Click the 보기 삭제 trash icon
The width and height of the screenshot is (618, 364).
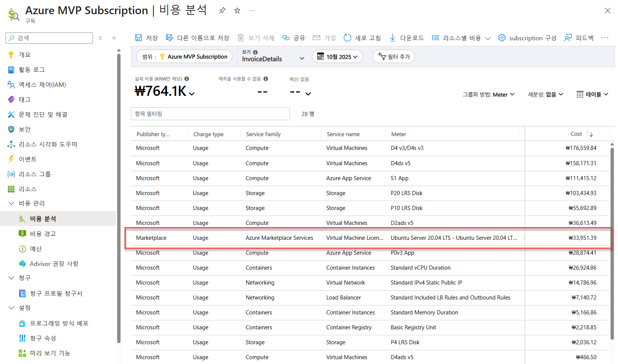coord(241,38)
